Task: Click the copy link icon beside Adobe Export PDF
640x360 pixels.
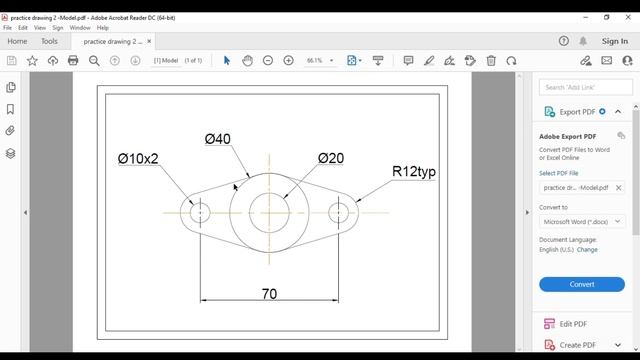Action: [621, 136]
